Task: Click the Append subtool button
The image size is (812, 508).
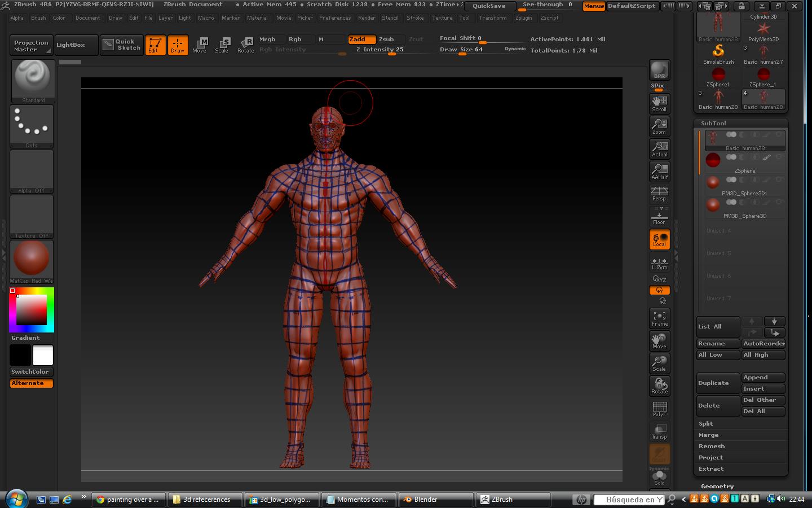Action: click(x=763, y=378)
